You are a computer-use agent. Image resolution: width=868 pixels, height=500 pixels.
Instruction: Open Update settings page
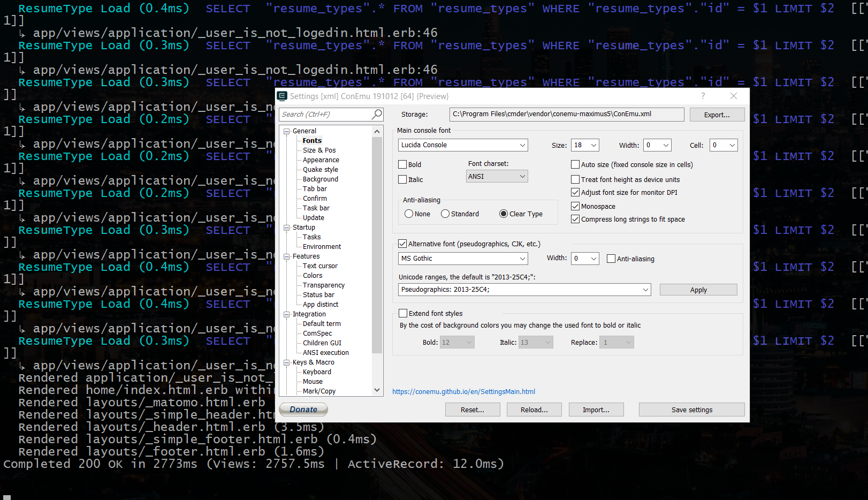[x=313, y=218]
